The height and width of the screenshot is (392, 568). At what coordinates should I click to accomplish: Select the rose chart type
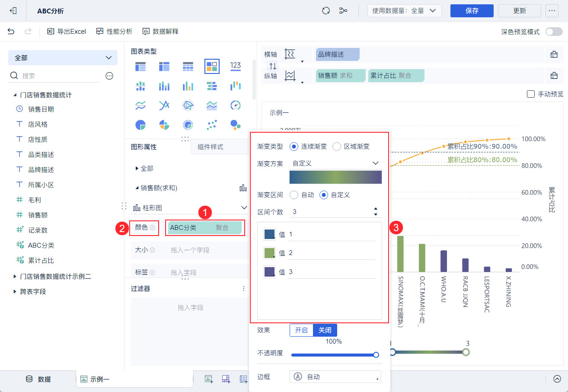tap(164, 125)
